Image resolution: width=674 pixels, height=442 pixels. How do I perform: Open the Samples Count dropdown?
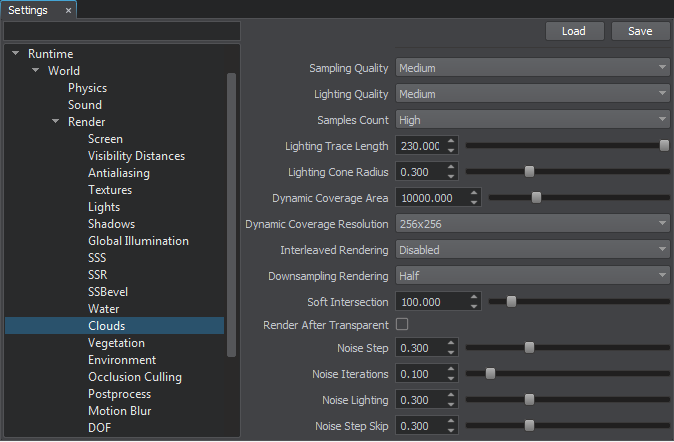click(x=532, y=120)
